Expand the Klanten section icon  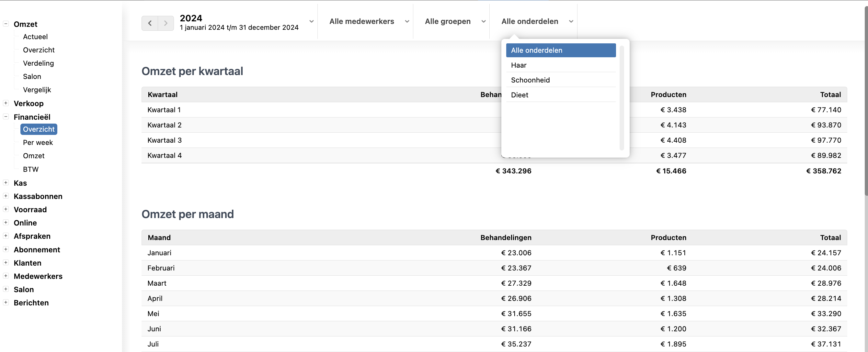(x=6, y=262)
